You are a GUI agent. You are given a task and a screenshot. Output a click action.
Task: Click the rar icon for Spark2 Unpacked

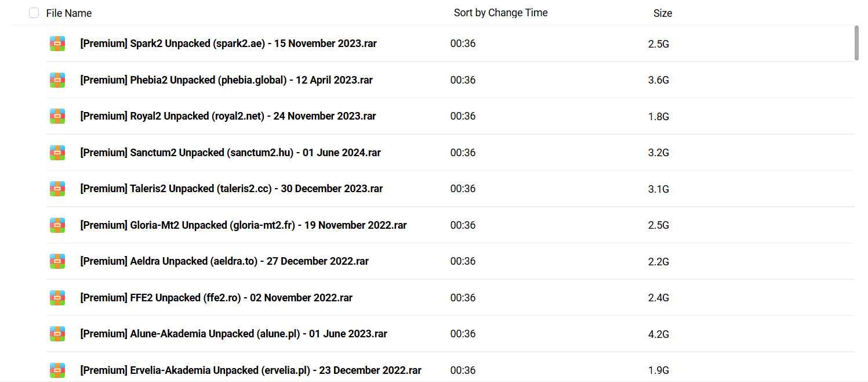(57, 44)
